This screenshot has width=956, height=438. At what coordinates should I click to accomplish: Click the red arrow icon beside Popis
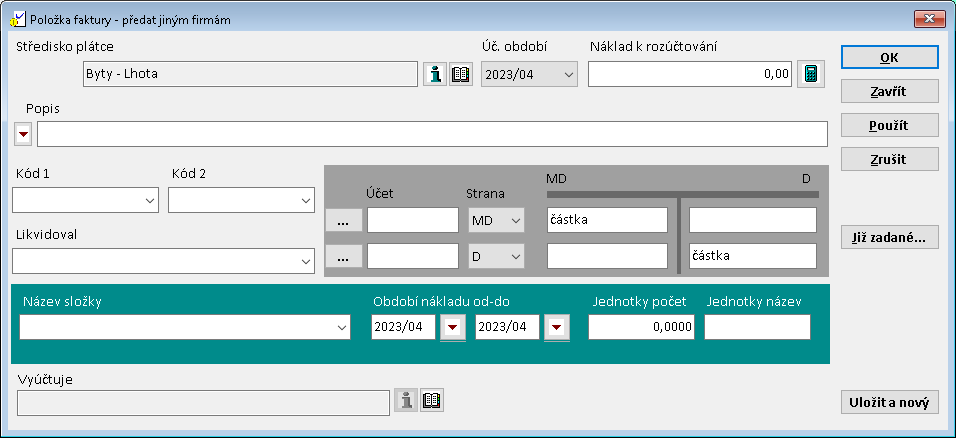(x=23, y=134)
